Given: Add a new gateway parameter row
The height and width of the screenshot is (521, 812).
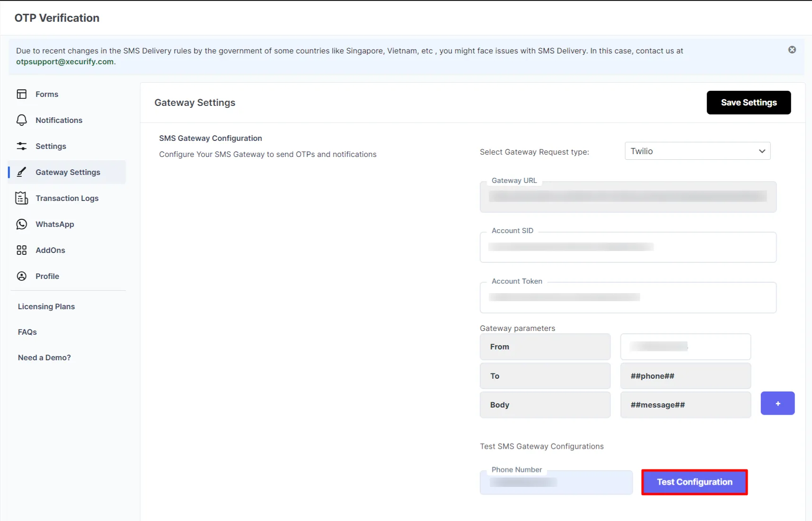Looking at the screenshot, I should [777, 403].
